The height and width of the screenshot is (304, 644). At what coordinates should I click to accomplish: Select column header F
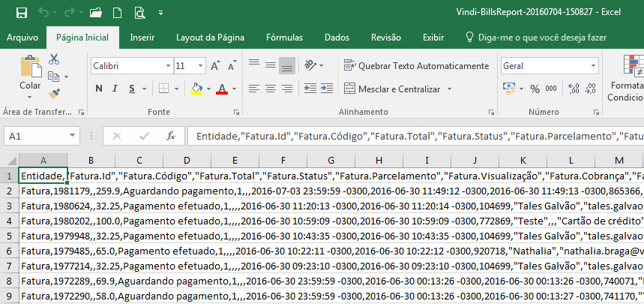(x=283, y=161)
